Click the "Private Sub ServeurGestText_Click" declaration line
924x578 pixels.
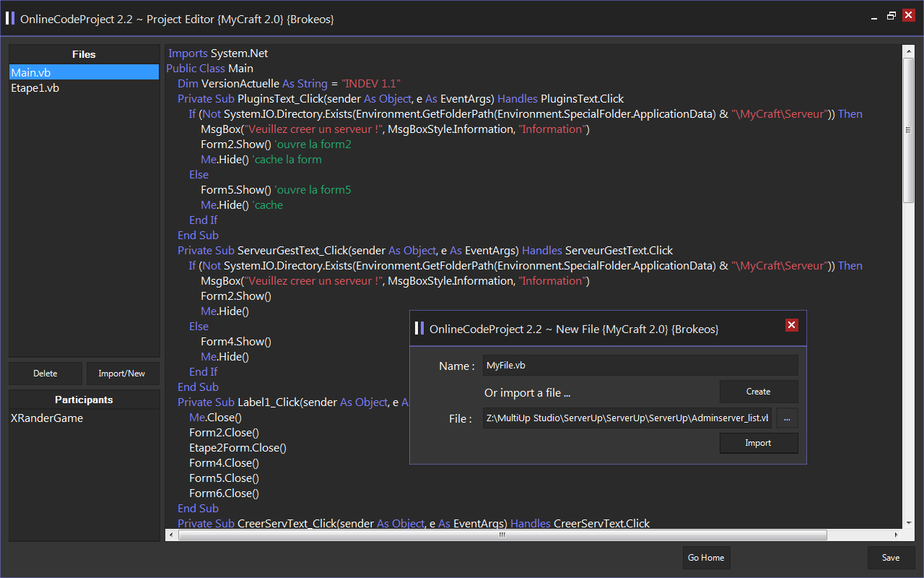click(x=425, y=250)
